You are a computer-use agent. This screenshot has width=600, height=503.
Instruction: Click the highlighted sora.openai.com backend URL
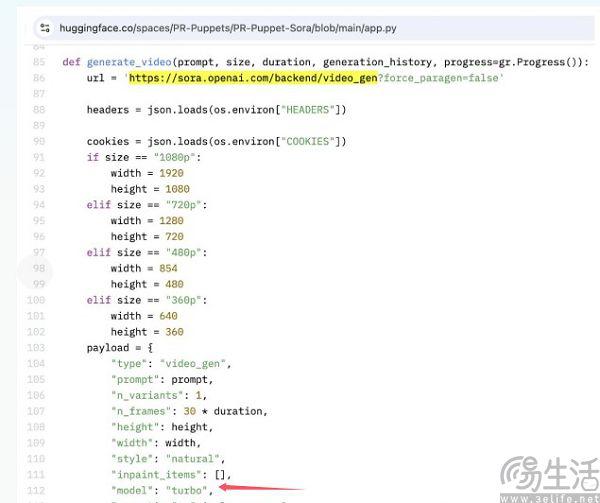(253, 78)
